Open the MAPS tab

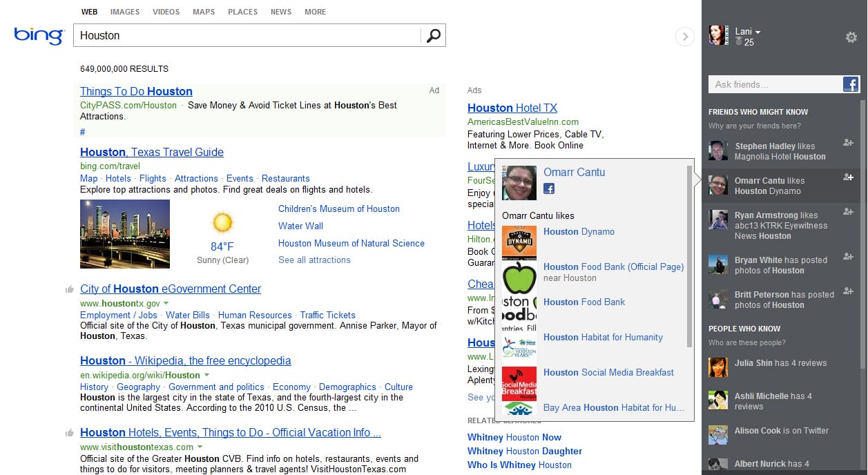click(x=204, y=12)
